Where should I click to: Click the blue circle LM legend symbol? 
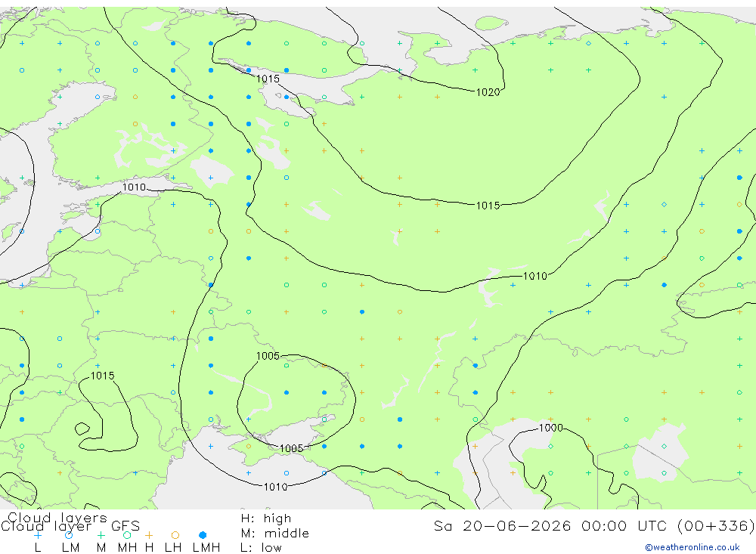[x=69, y=535]
